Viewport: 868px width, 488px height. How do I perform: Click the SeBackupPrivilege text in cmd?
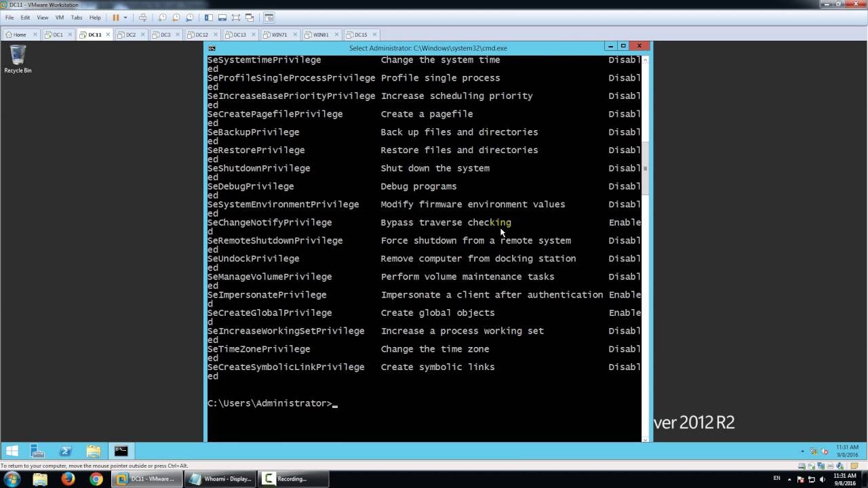(254, 132)
